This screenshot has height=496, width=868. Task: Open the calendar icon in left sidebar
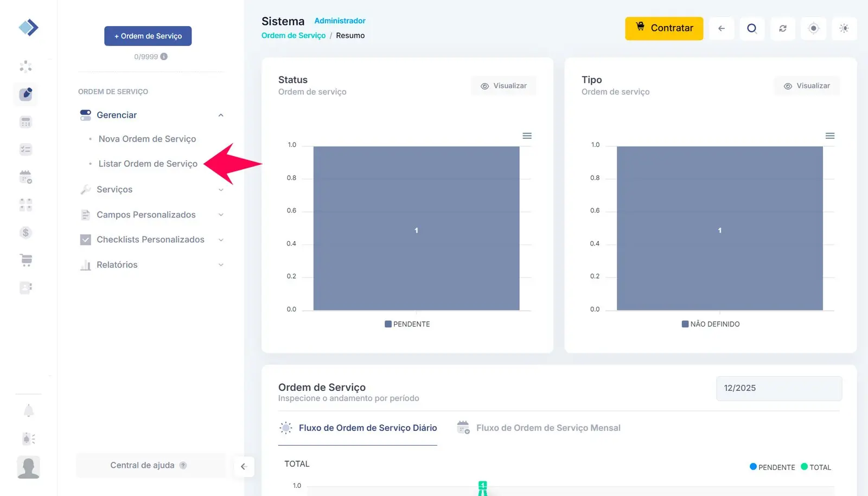25,177
